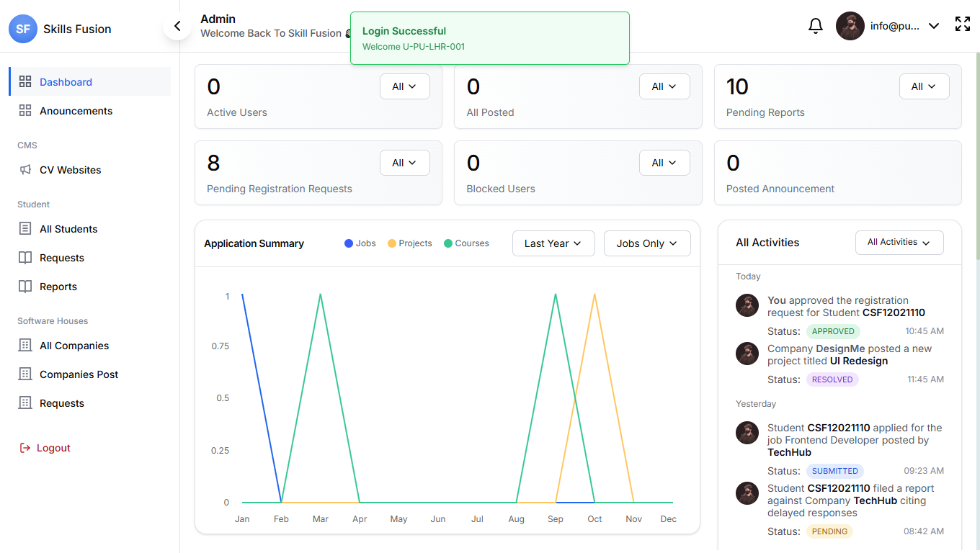Click the notification bell icon
Screen dimensions: 980x553
pos(815,26)
